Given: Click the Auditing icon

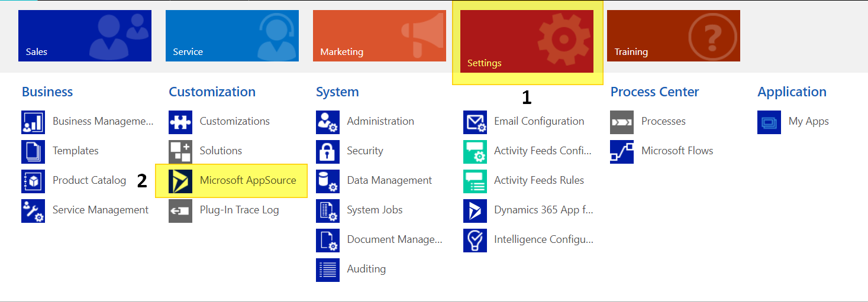Looking at the screenshot, I should [328, 270].
